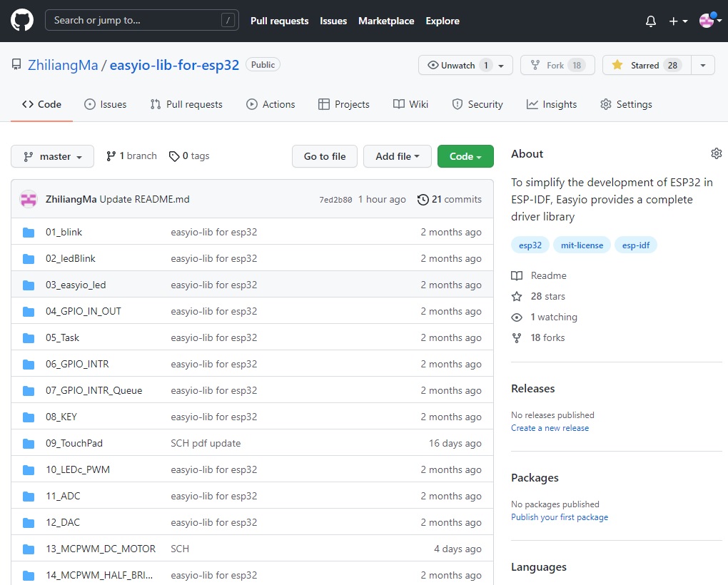Click the SCH pdf update commit message

point(206,444)
